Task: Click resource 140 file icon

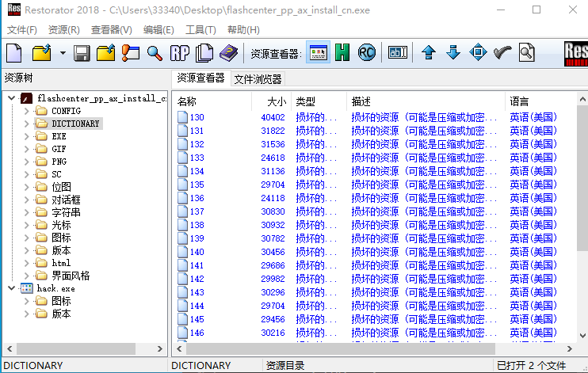Action: [182, 252]
